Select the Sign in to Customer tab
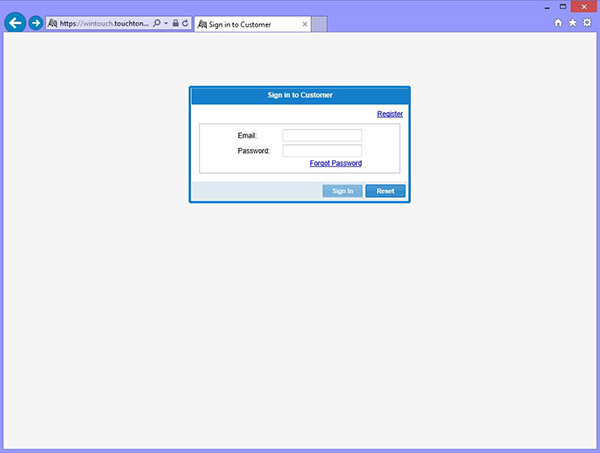The width and height of the screenshot is (600, 453). tap(253, 24)
